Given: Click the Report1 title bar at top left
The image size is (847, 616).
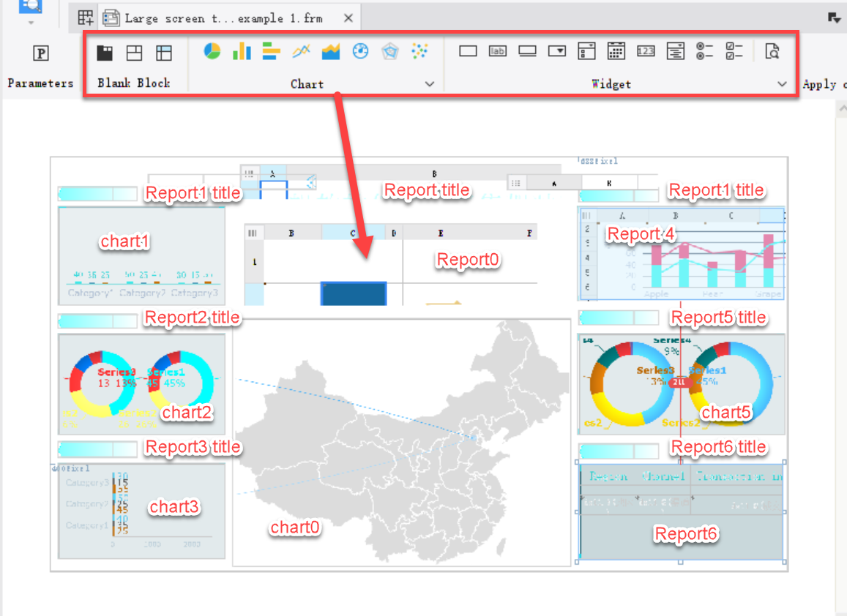Looking at the screenshot, I should pos(97,193).
